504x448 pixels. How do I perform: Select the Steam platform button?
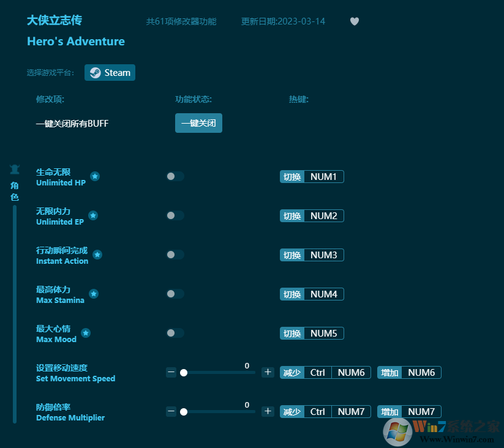pos(110,72)
